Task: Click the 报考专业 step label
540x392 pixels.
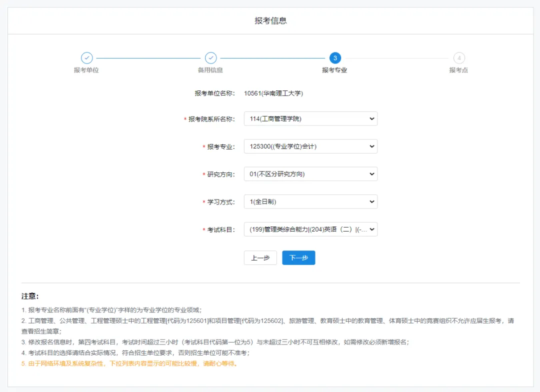Action: pos(334,70)
